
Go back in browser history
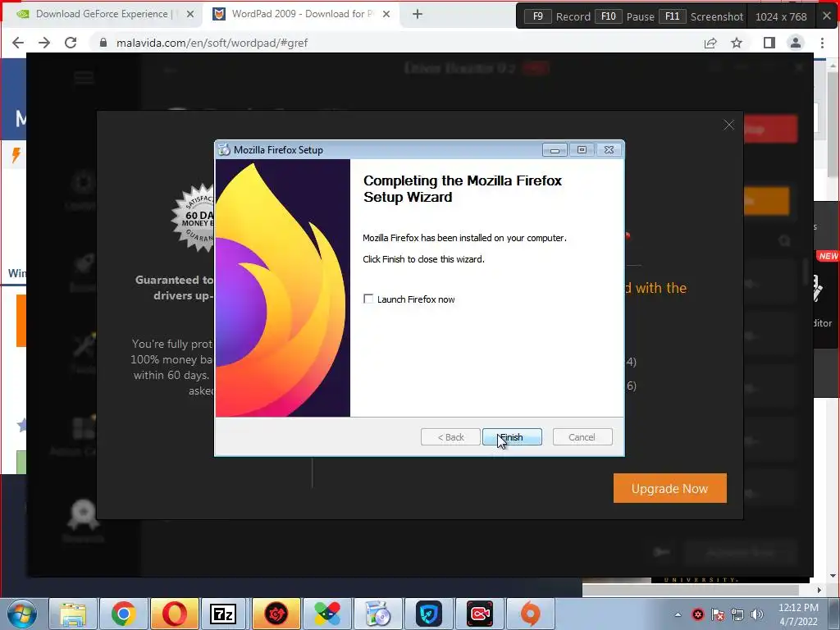(x=18, y=43)
